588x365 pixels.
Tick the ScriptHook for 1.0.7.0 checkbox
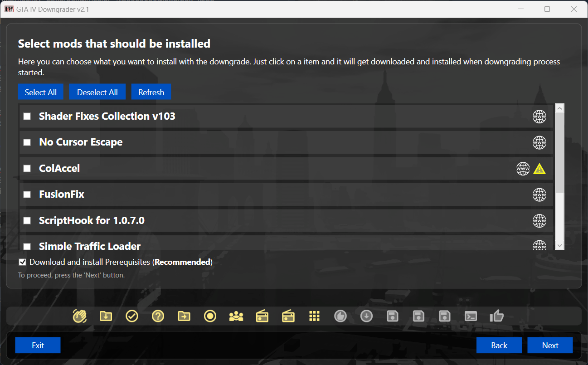point(27,221)
